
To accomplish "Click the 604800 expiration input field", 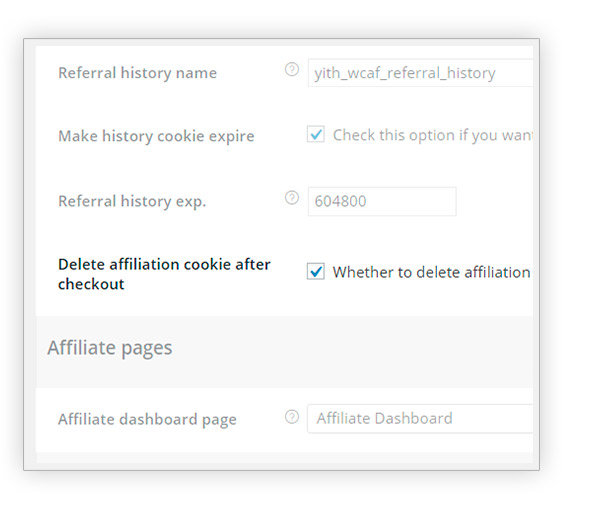I will 382,201.
